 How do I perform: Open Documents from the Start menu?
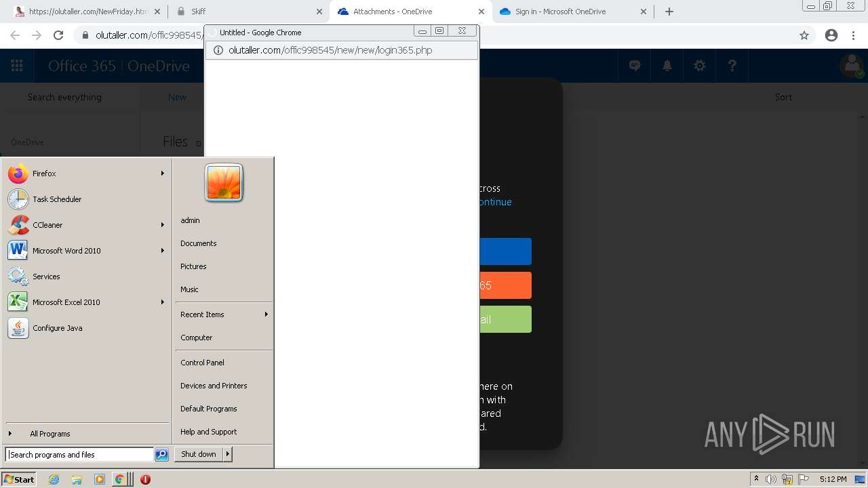[x=198, y=243]
